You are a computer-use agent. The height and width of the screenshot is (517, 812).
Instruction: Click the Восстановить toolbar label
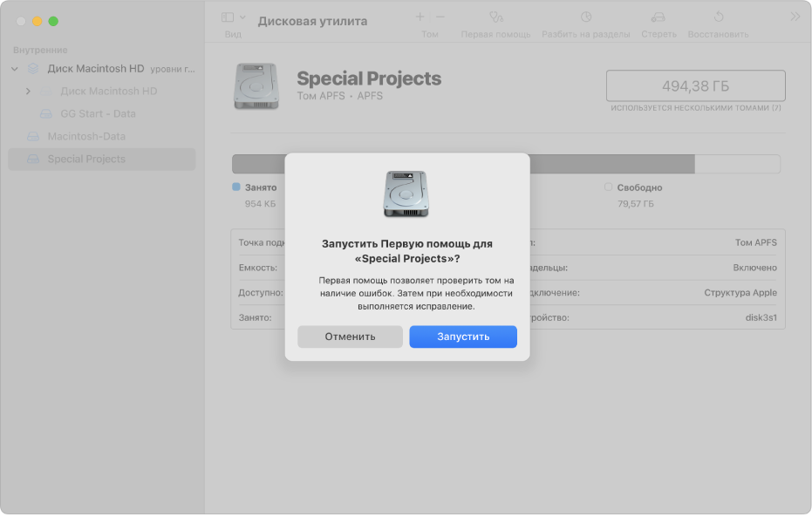coord(719,34)
